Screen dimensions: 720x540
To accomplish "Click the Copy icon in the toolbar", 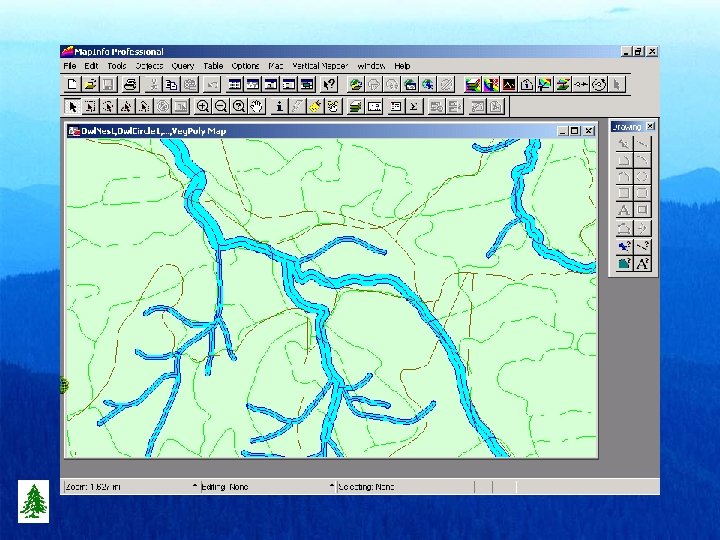I will coord(171,84).
